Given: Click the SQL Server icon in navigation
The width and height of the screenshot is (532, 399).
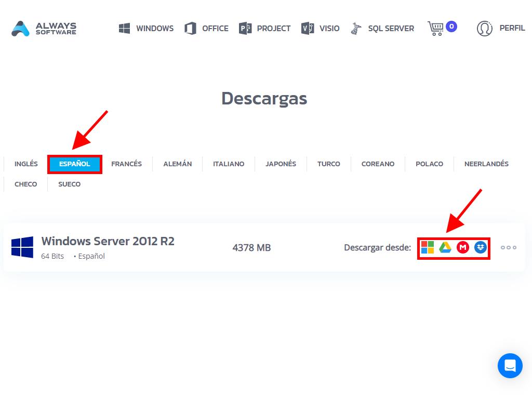Looking at the screenshot, I should (x=356, y=29).
